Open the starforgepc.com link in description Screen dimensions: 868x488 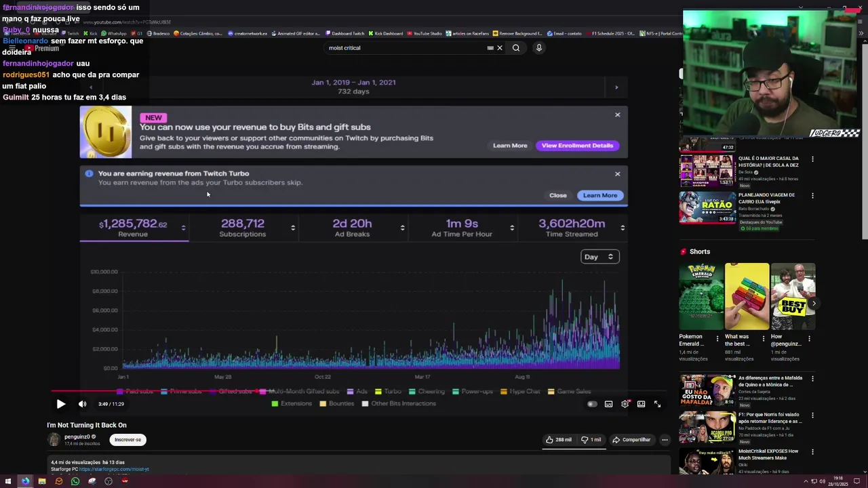tap(114, 469)
